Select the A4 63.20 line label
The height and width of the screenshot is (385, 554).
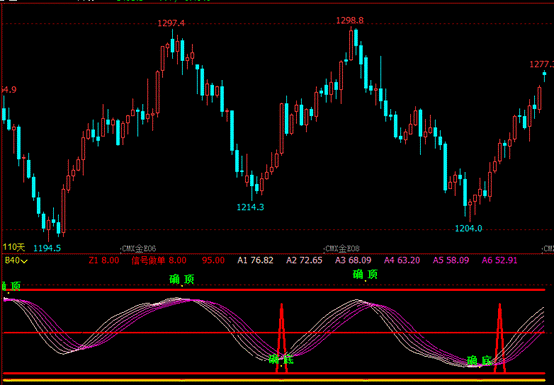[x=402, y=261]
